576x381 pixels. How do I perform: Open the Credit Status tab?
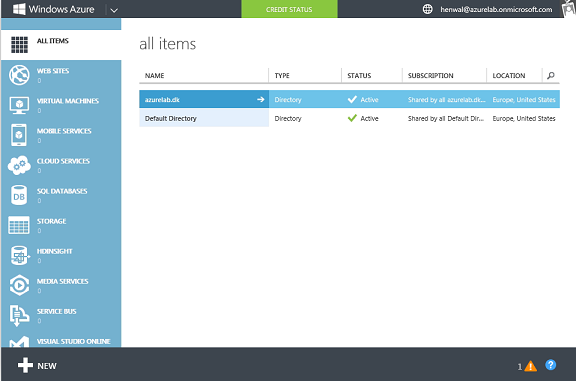click(289, 9)
